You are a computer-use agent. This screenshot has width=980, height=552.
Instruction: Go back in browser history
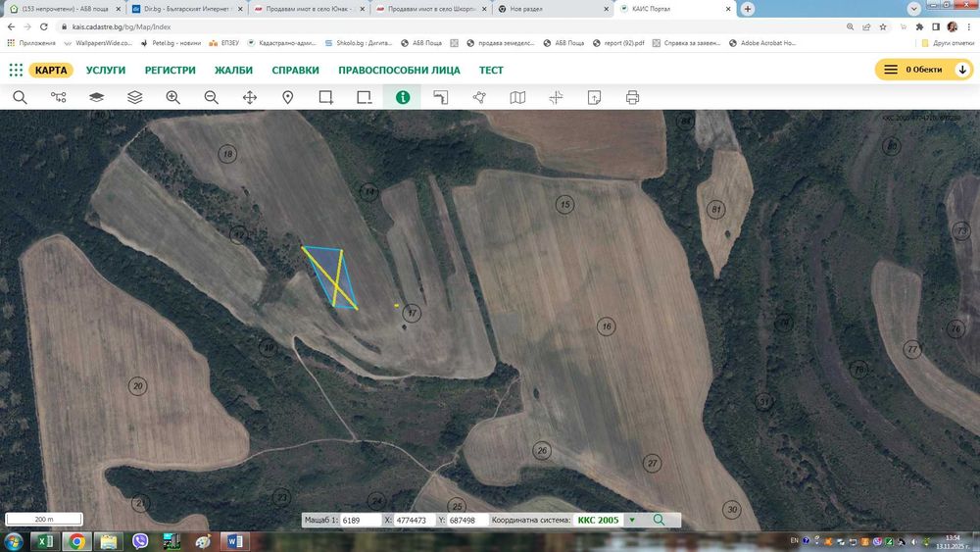(x=11, y=26)
